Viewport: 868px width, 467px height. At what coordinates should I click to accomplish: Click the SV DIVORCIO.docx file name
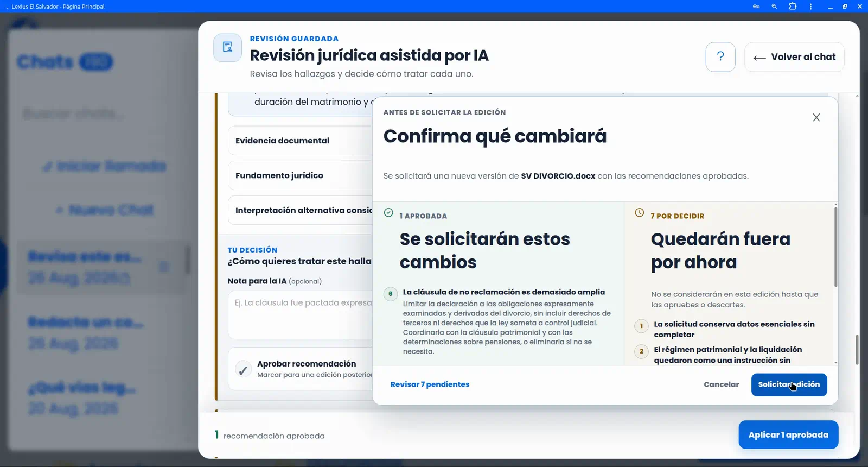pos(558,176)
